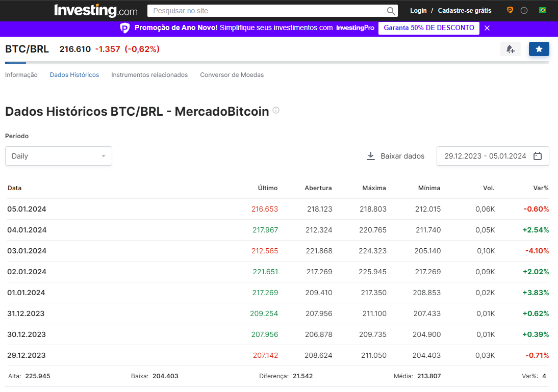
Task: Click Baixa summary value 204.403
Action: coord(165,376)
